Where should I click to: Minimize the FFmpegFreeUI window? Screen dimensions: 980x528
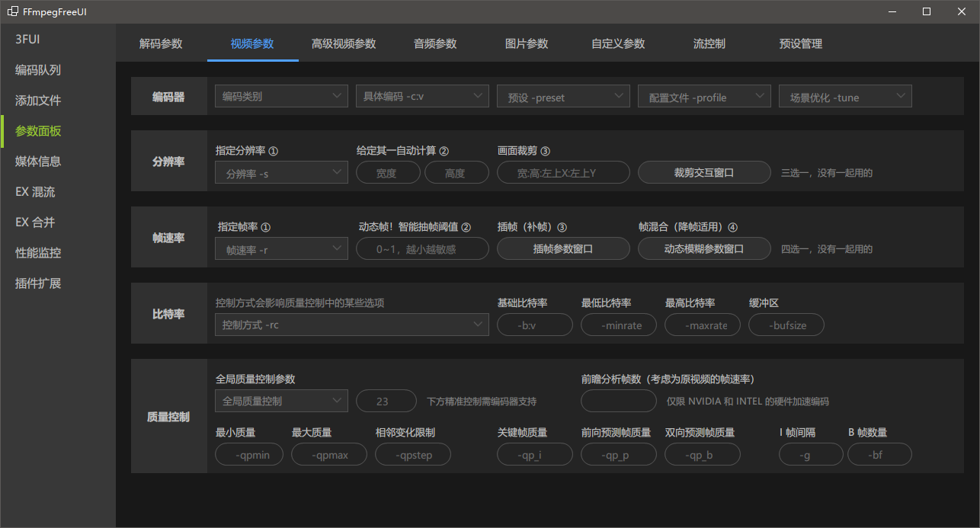[892, 11]
